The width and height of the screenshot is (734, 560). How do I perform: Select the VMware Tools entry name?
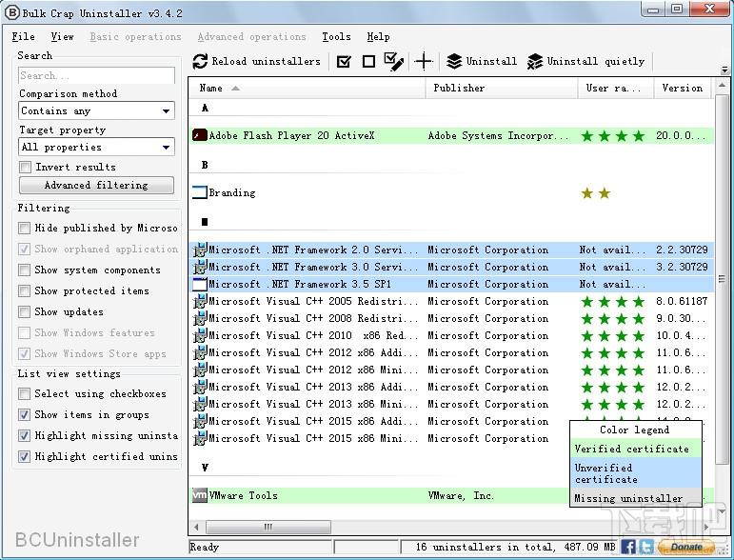tap(243, 495)
